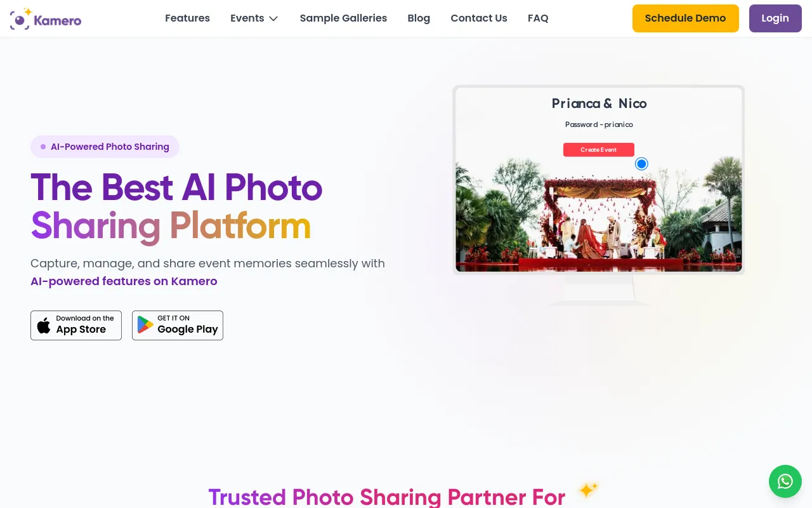Open the Blog link

(419, 18)
